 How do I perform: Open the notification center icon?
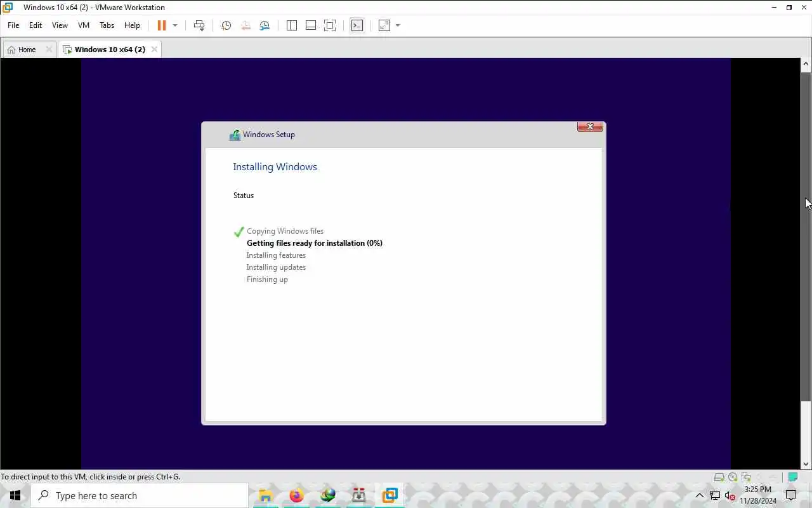[x=791, y=495]
